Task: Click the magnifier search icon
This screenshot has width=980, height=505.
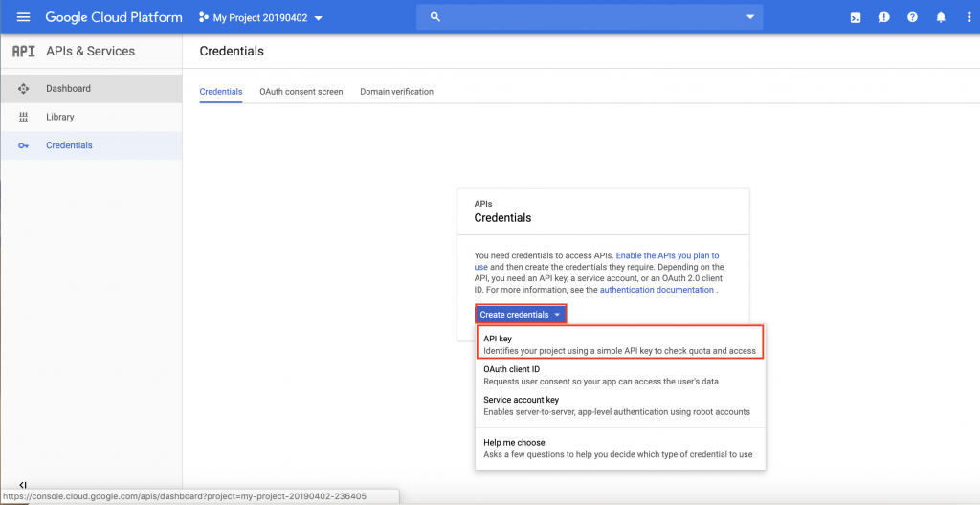Action: (x=435, y=17)
